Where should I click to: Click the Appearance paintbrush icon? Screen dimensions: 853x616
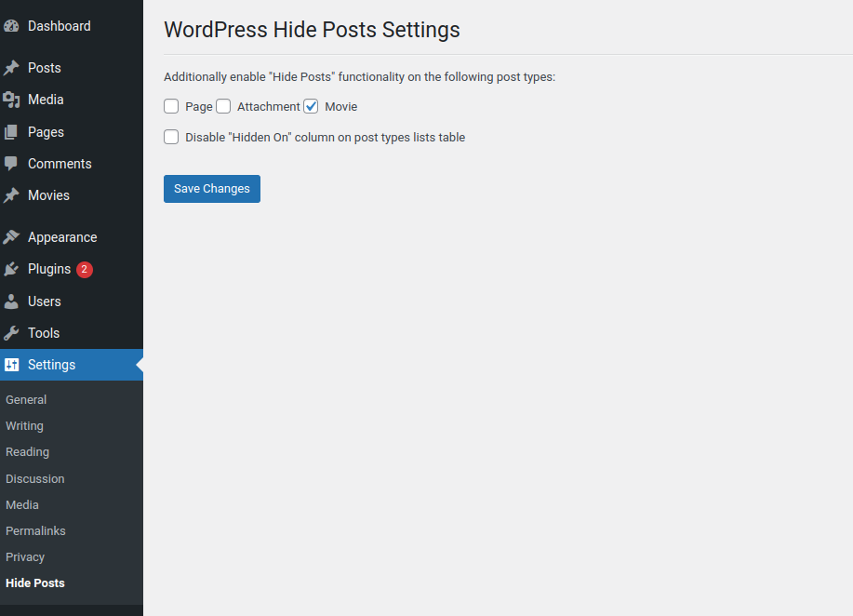11,237
